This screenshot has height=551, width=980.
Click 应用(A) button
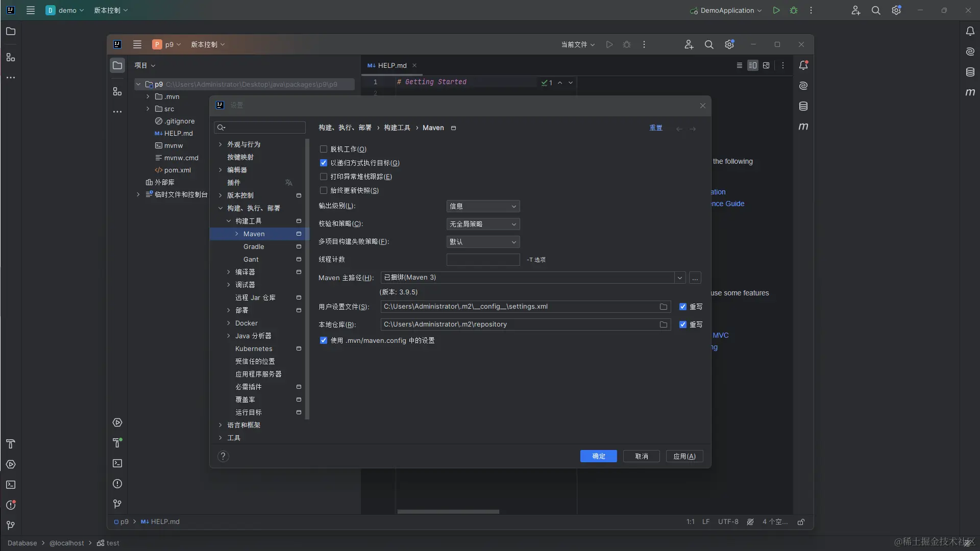tap(684, 456)
